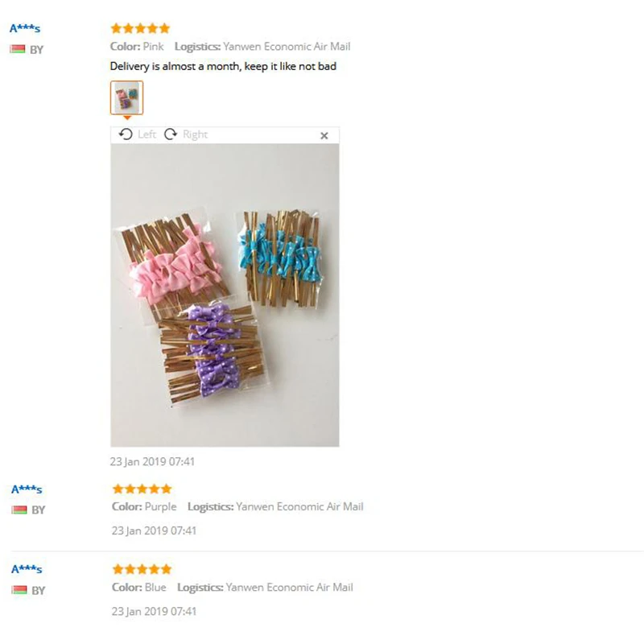Click the orange arrow below the thumbnail
Screen dimensions: 644x644
(x=127, y=118)
